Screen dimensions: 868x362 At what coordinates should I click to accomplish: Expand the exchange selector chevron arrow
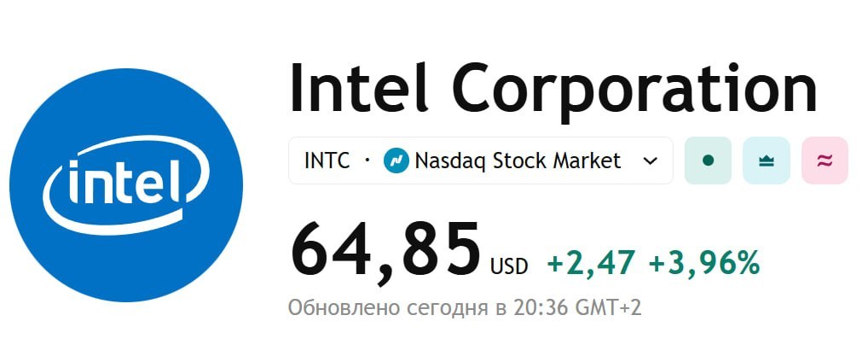point(650,161)
